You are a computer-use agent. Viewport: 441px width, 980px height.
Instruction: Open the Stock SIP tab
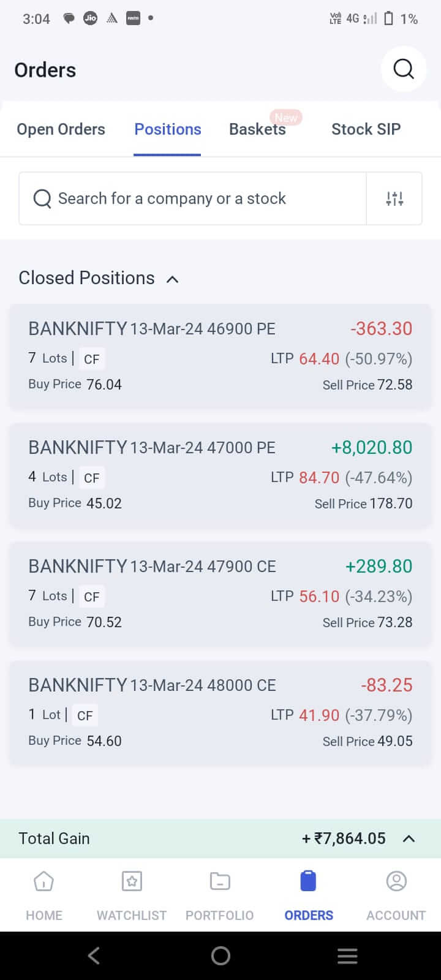366,129
